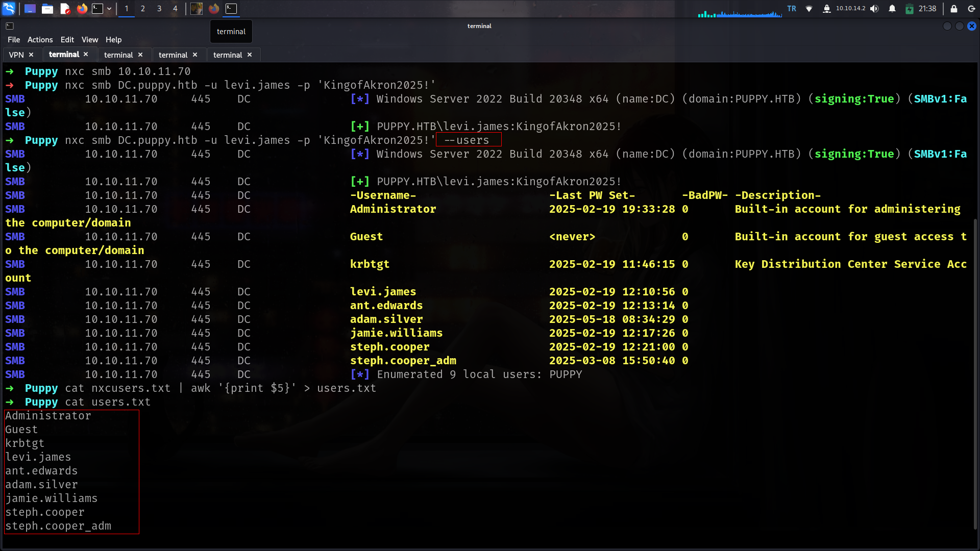This screenshot has width=980, height=551.
Task: Open the file manager launcher
Action: point(47,9)
